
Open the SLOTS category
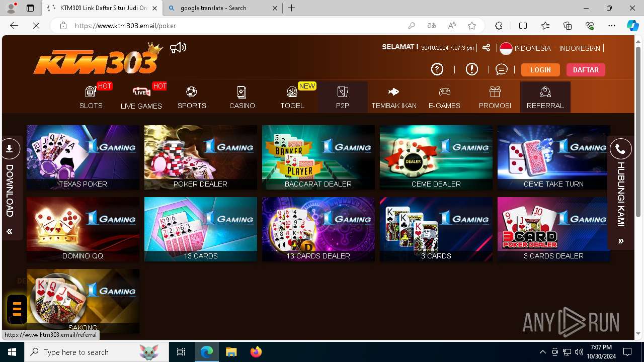coord(91,97)
